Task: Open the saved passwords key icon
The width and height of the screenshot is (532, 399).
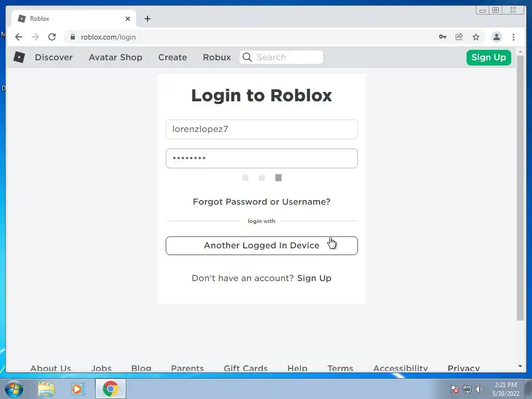Action: click(443, 37)
